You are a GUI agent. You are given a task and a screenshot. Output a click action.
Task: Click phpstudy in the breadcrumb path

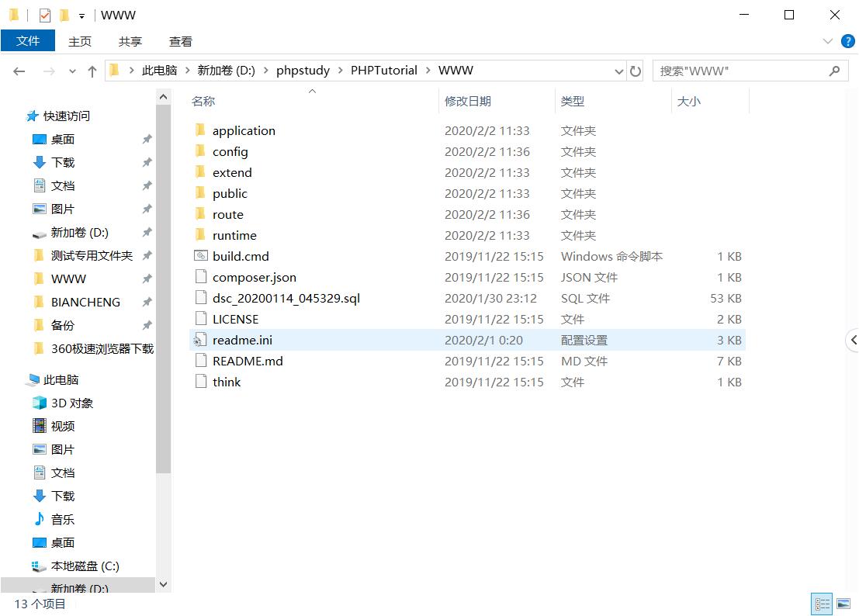pos(303,71)
